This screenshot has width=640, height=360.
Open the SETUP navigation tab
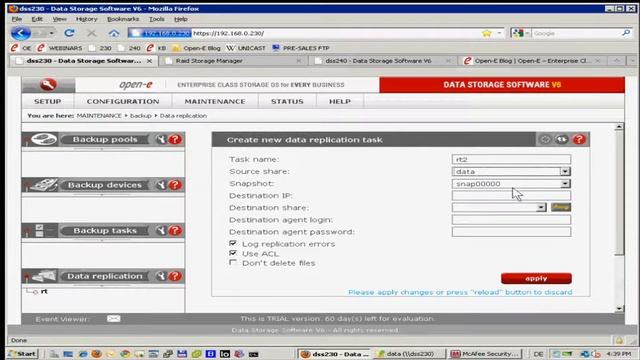click(48, 101)
